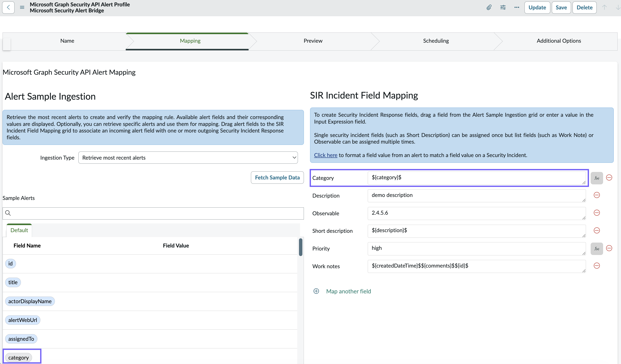This screenshot has height=364, width=621.
Task: Open function editor for Priority field
Action: pyautogui.click(x=597, y=249)
